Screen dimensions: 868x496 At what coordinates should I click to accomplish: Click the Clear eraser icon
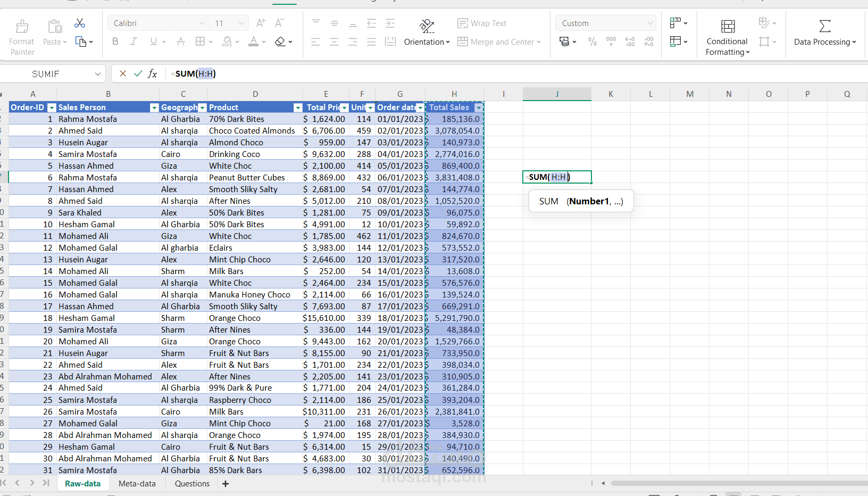pyautogui.click(x=280, y=42)
